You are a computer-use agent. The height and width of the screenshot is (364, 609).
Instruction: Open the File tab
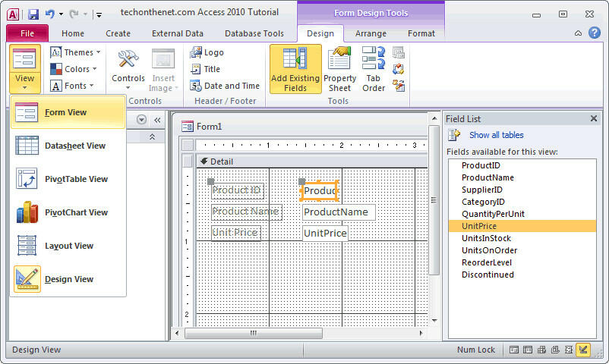click(27, 33)
